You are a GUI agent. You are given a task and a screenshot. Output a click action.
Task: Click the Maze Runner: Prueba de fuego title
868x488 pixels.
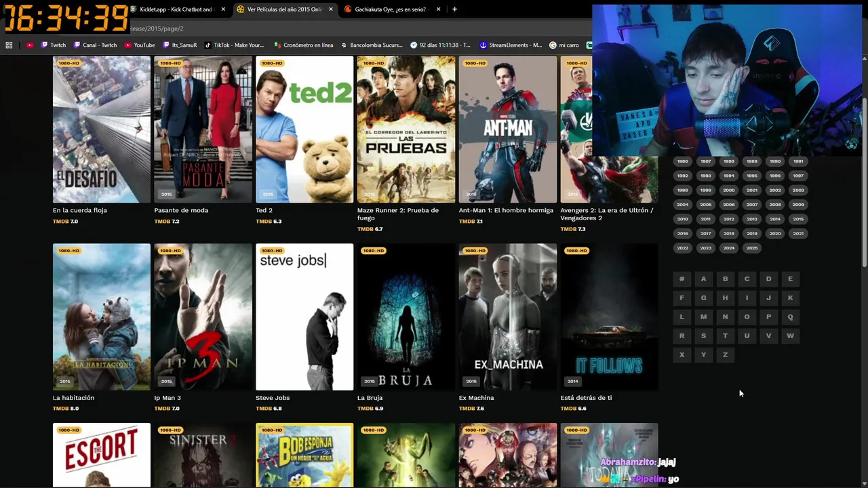tap(398, 214)
